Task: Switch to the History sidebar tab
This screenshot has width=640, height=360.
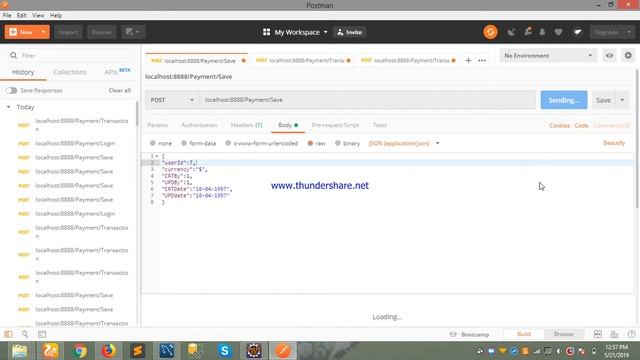Action: tap(23, 72)
